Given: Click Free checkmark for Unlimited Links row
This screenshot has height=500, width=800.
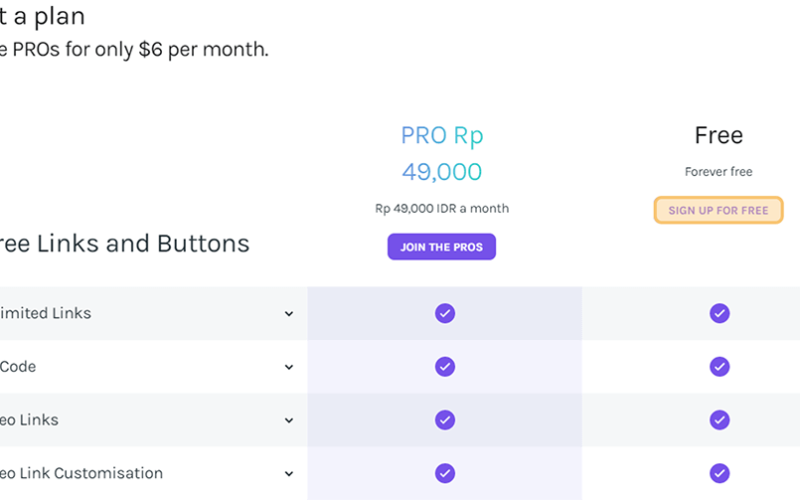Looking at the screenshot, I should [719, 313].
